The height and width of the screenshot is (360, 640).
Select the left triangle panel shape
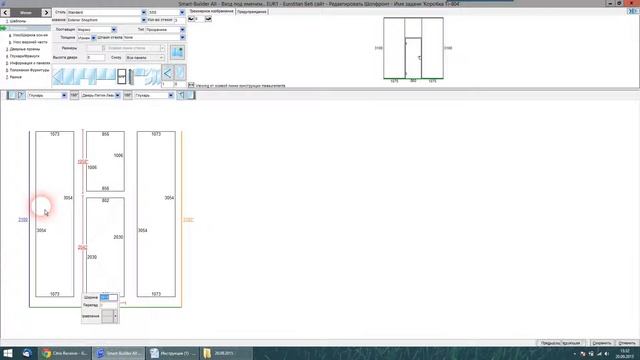(x=58, y=76)
